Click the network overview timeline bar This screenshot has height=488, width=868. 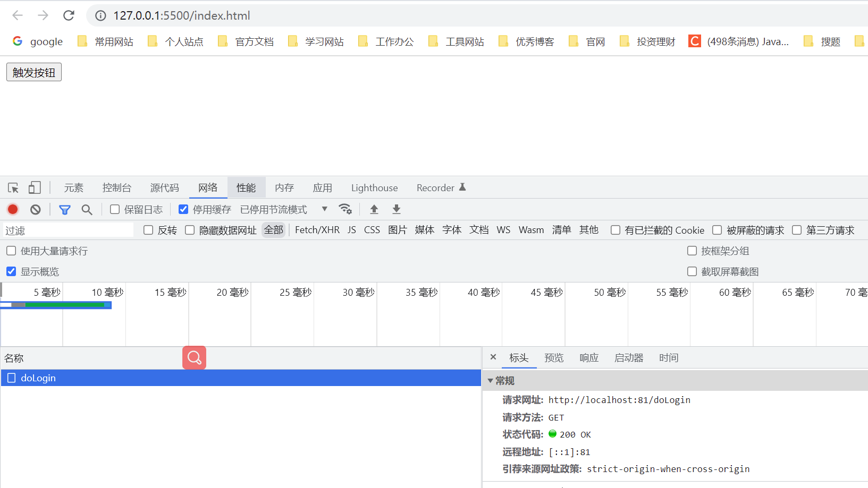click(x=56, y=305)
